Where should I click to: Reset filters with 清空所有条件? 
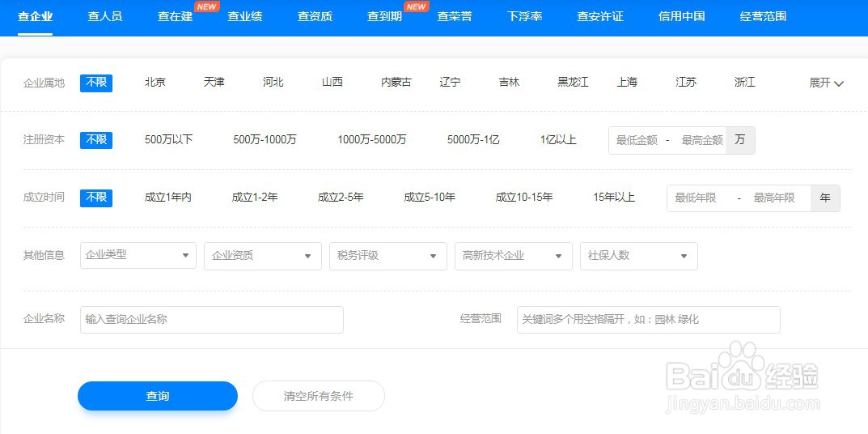(x=318, y=396)
